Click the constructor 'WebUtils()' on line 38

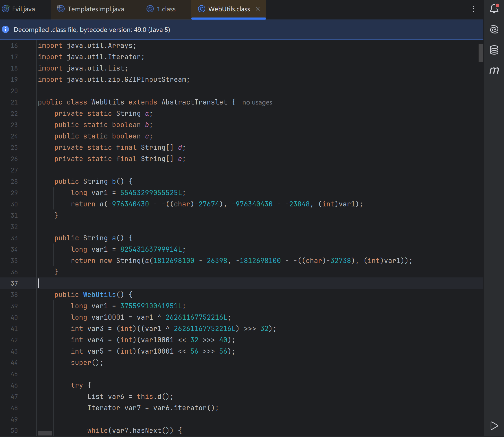tap(104, 295)
